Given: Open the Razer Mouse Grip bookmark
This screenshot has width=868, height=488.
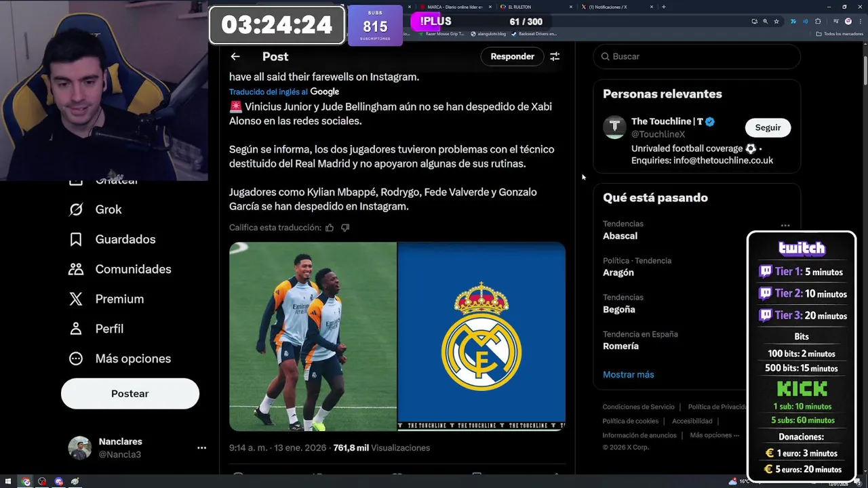Looking at the screenshot, I should [441, 33].
